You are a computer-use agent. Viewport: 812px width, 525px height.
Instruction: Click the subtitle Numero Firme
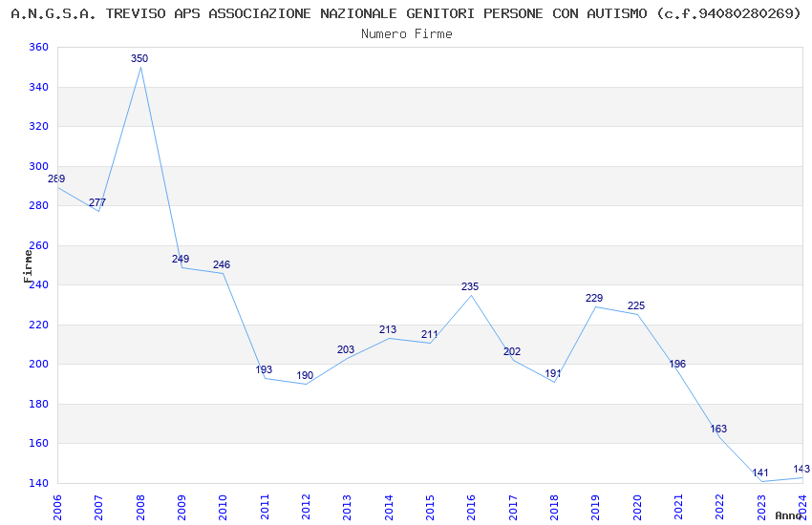coord(407,34)
